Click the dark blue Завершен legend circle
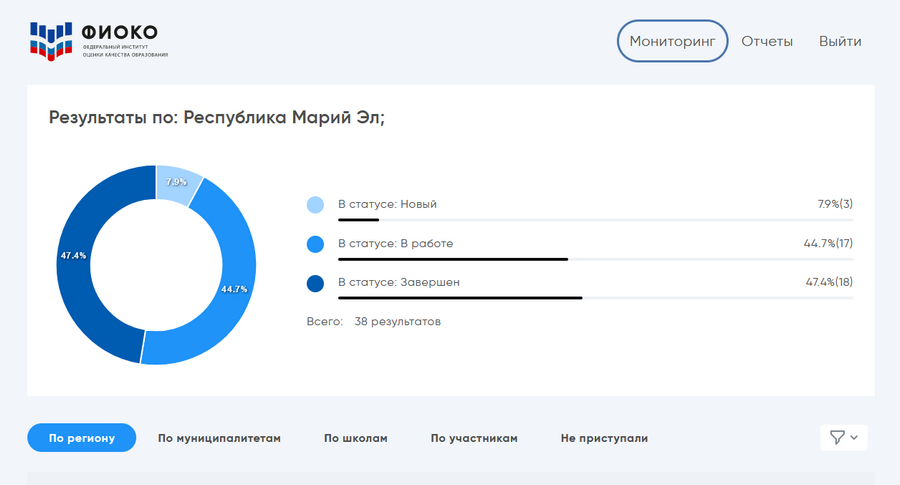The image size is (900, 485). coord(315,283)
